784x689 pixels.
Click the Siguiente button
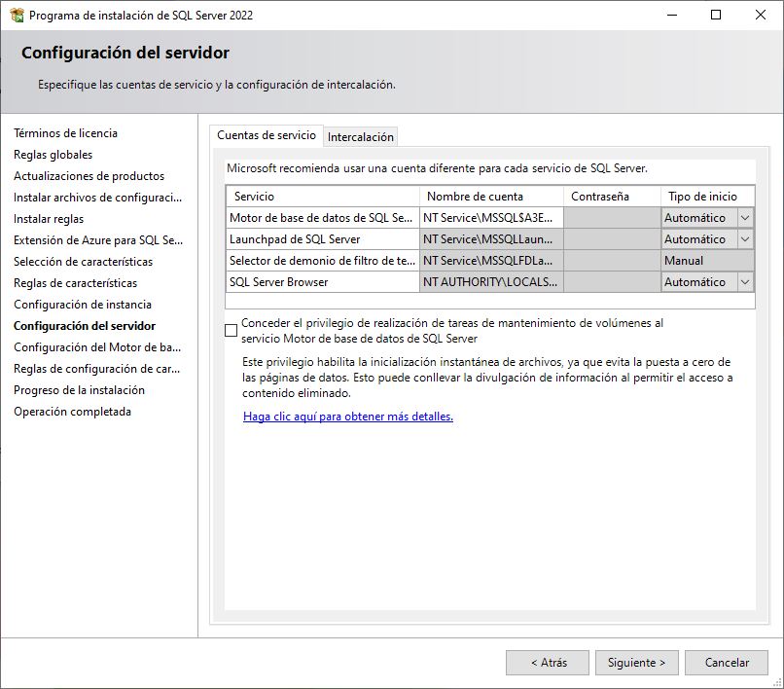[636, 662]
